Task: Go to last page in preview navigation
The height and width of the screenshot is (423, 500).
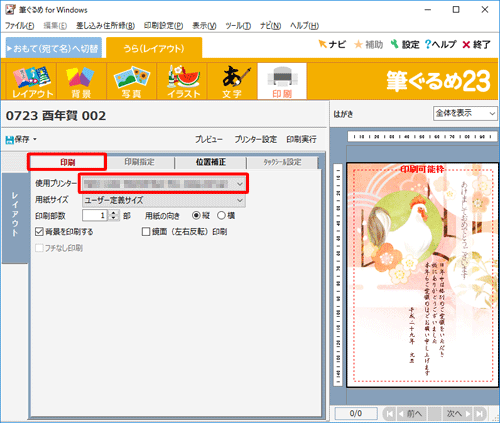Action: (x=480, y=414)
